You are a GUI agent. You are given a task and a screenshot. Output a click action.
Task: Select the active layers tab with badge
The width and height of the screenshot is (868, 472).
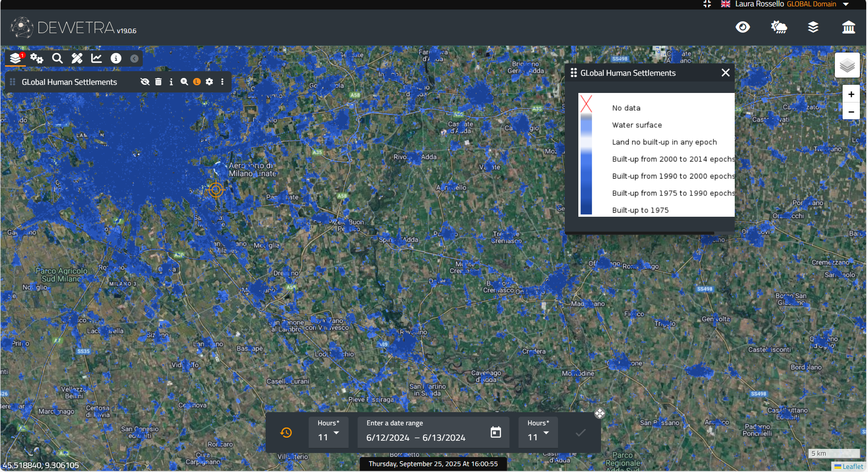pyautogui.click(x=16, y=58)
